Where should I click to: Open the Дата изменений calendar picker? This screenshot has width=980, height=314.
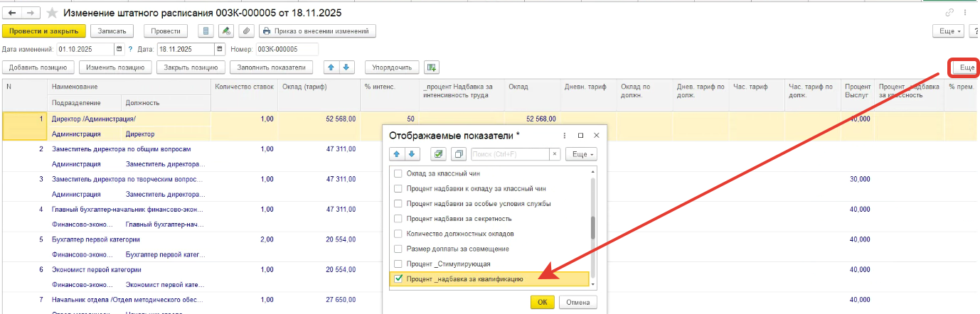click(x=119, y=49)
